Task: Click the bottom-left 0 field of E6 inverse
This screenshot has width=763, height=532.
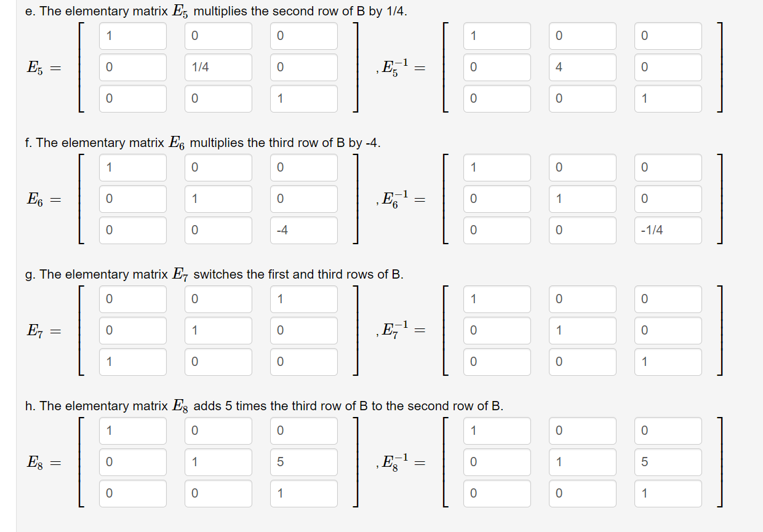Action: pyautogui.click(x=497, y=230)
